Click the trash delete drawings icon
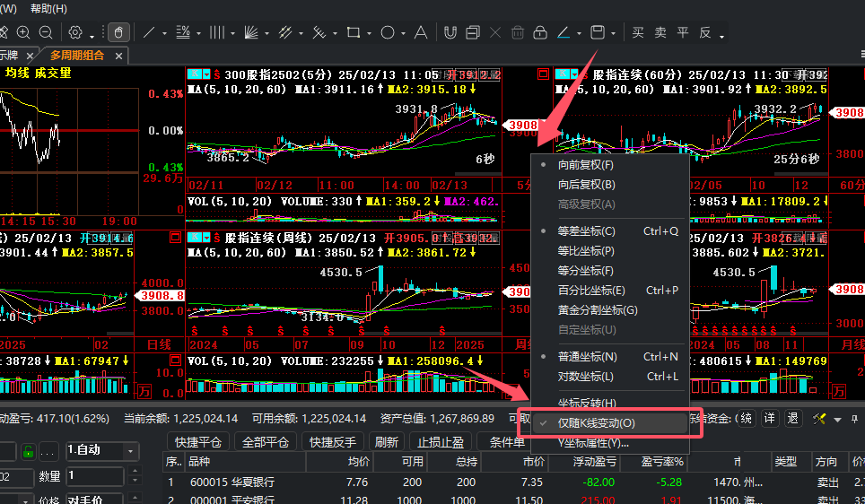Screen dimensions: 865x504 tap(518, 33)
